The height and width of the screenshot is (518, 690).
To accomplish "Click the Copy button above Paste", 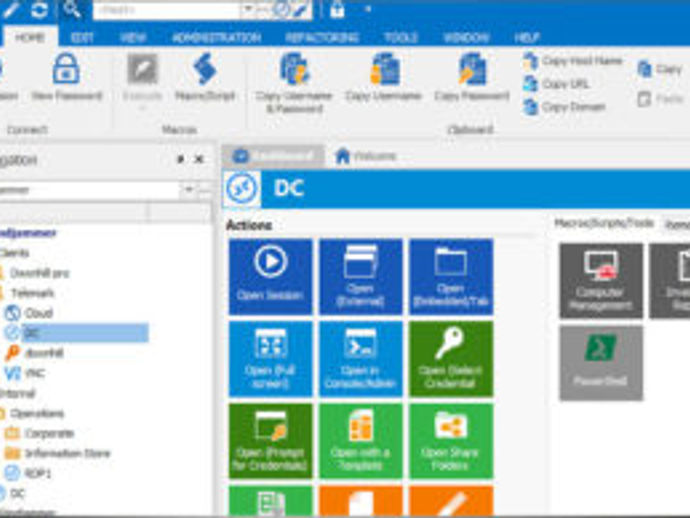I will (x=659, y=69).
